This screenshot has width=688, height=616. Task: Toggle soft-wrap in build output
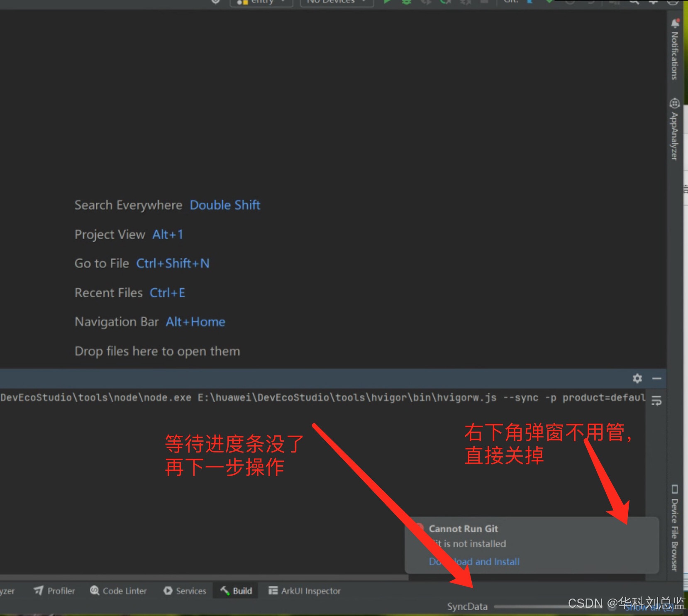tap(656, 401)
